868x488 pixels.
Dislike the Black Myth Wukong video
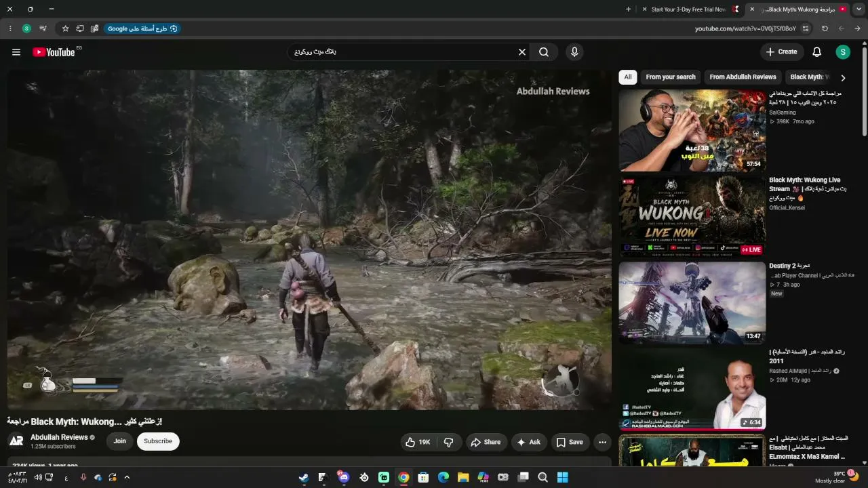(x=448, y=442)
